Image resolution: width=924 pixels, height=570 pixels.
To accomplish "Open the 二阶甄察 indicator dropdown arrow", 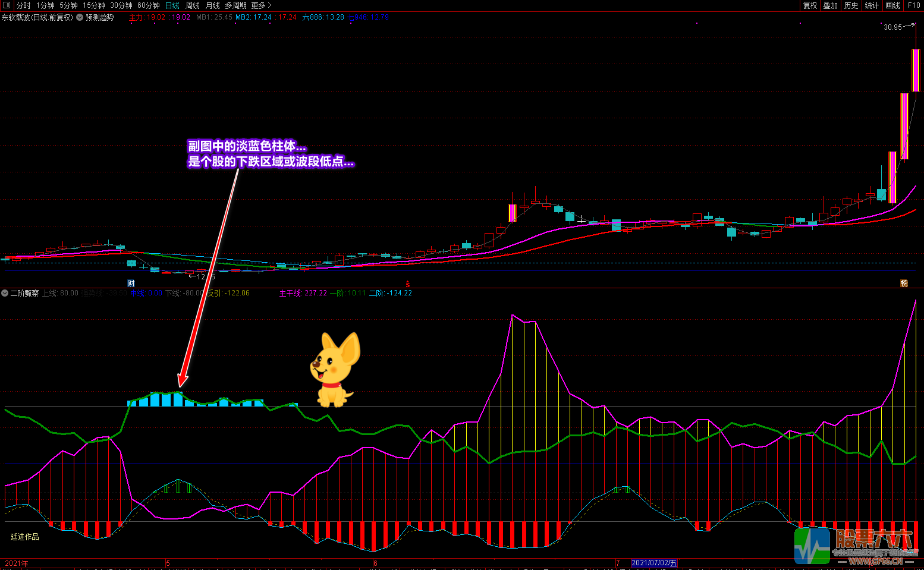I will click(5, 293).
